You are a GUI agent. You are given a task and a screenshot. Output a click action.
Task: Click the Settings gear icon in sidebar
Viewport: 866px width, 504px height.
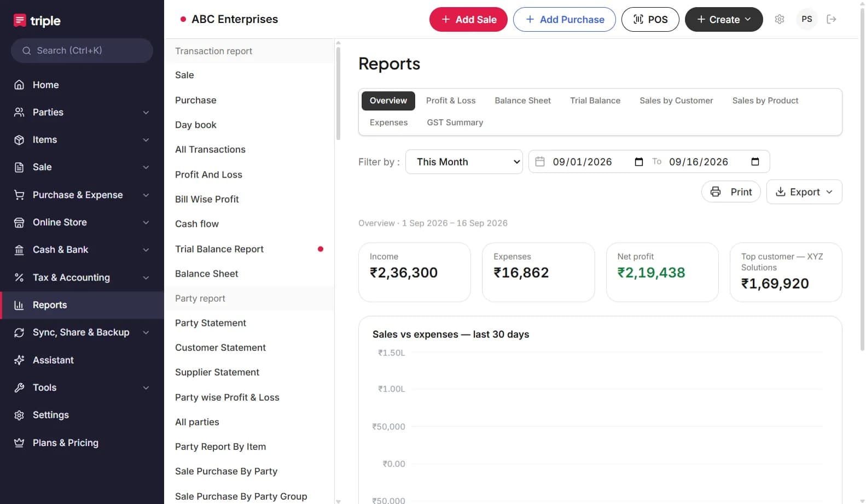19,415
